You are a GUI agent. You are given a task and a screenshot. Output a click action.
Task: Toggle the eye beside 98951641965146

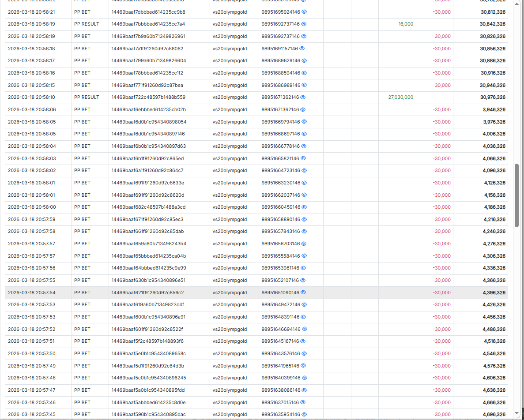[x=303, y=366]
